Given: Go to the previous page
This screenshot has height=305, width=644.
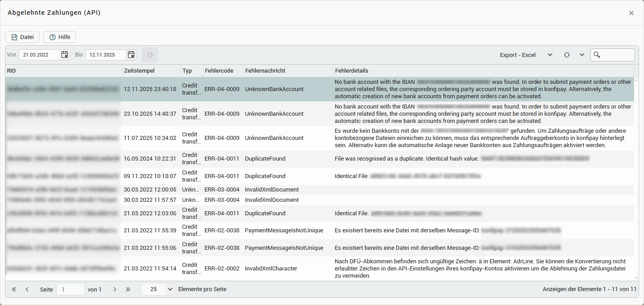Looking at the screenshot, I should click(27, 289).
